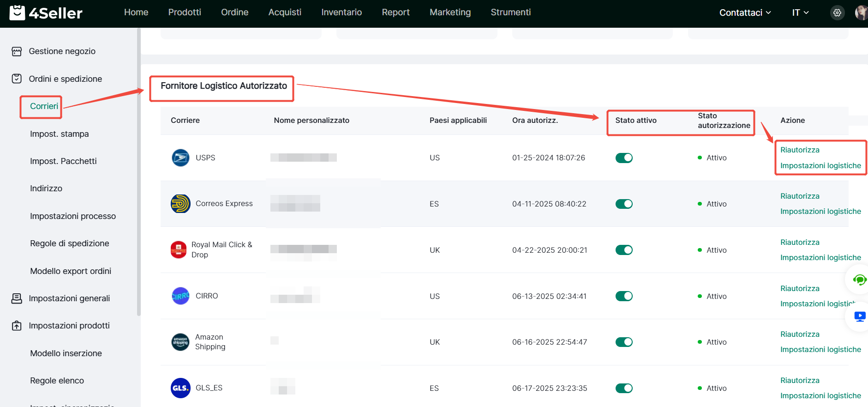Open the green chat support bubble
The image size is (868, 407).
(x=859, y=279)
